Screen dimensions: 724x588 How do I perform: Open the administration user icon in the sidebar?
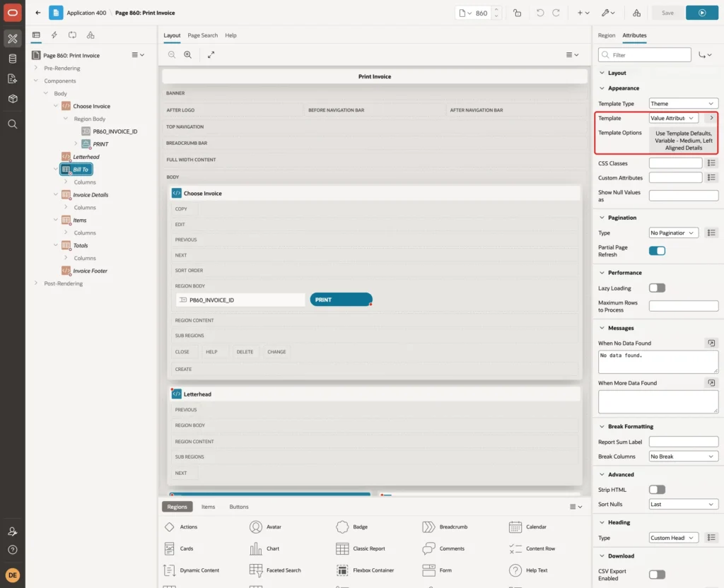coord(13,531)
